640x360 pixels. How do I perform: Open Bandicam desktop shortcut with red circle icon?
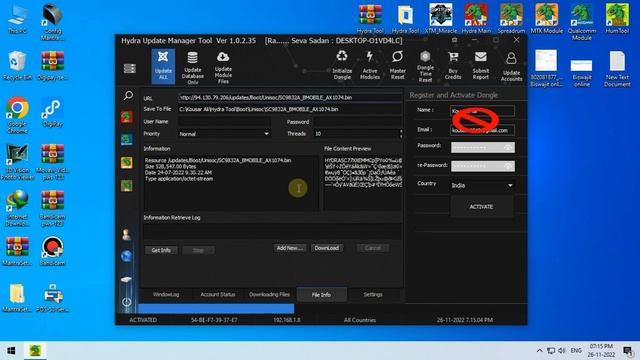[52, 251]
